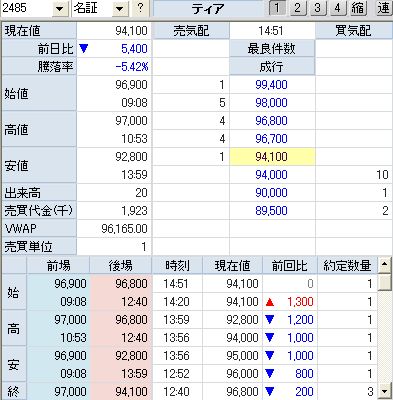Click the question mark help button
This screenshot has width=393, height=400.
point(140,8)
